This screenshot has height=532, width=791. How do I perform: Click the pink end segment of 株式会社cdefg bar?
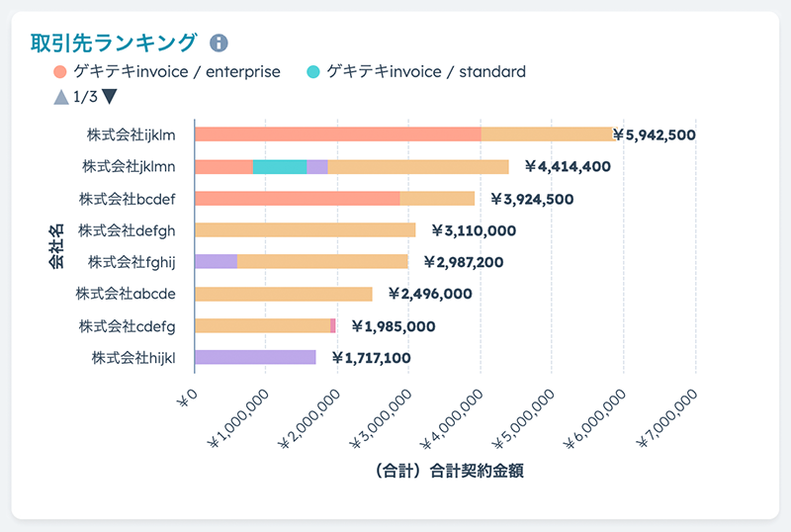pyautogui.click(x=333, y=325)
